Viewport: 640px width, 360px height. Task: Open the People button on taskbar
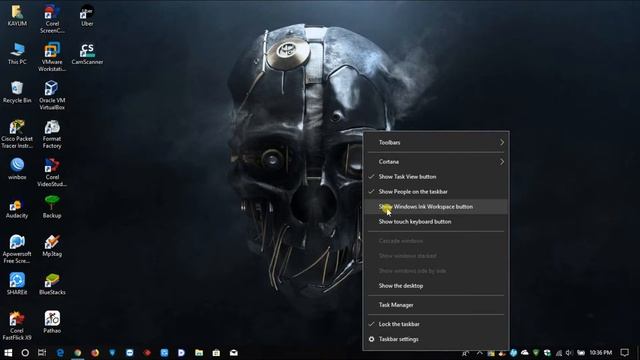pyautogui.click(x=465, y=353)
